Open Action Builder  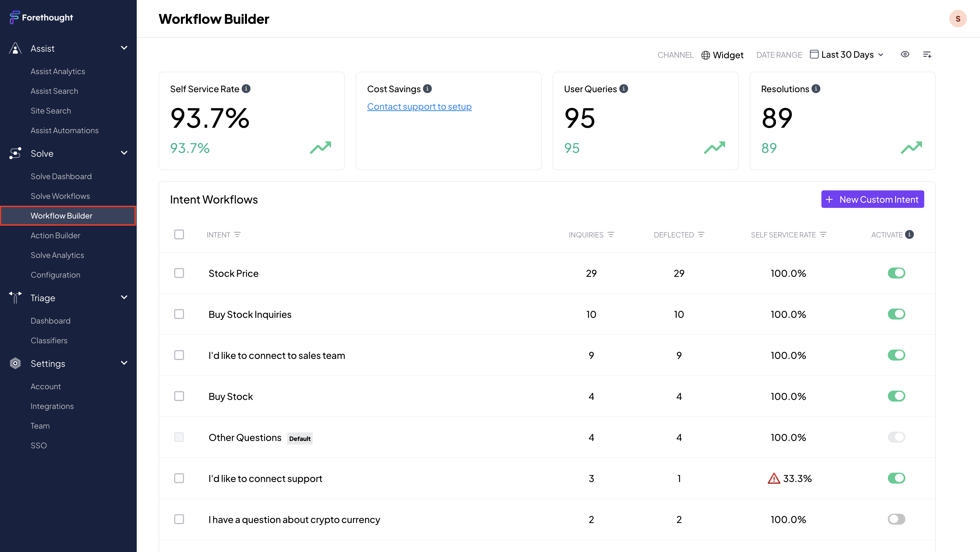[x=56, y=236]
